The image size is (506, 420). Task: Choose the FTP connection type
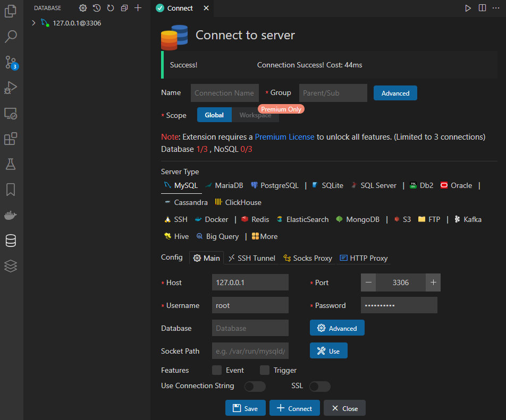click(429, 219)
